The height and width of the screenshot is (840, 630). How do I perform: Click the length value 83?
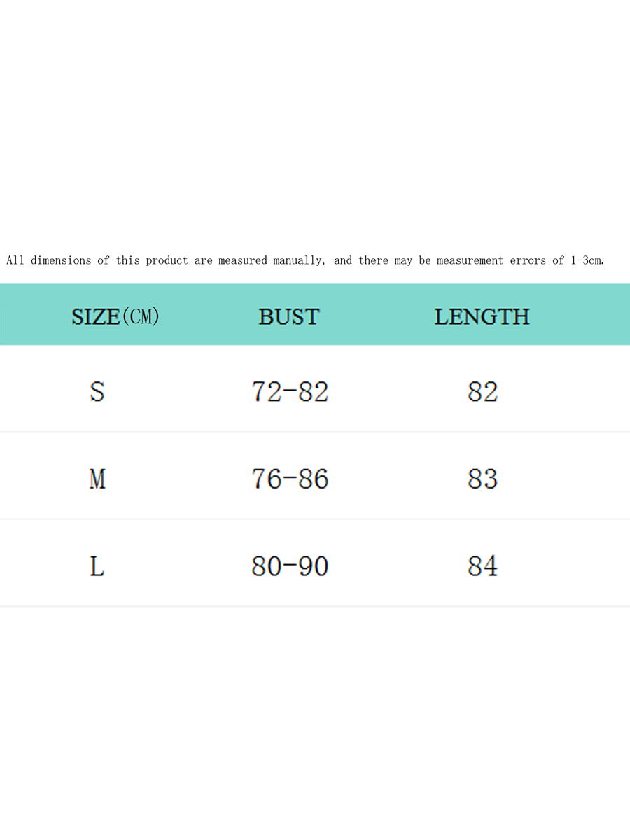(x=482, y=479)
